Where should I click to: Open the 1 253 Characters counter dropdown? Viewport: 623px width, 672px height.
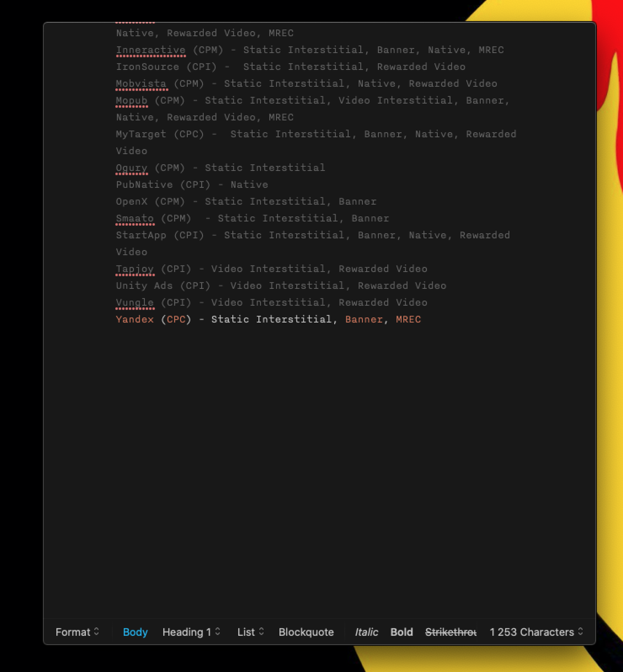click(537, 632)
